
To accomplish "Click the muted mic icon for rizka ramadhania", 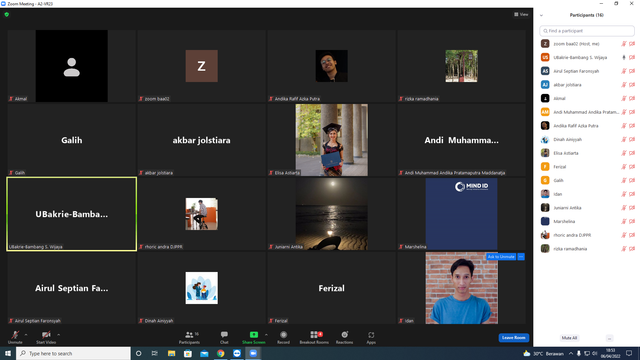I will (x=624, y=249).
